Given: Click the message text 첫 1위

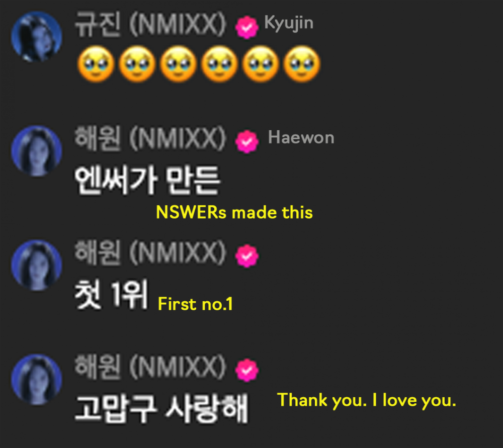Looking at the screenshot, I should (111, 294).
